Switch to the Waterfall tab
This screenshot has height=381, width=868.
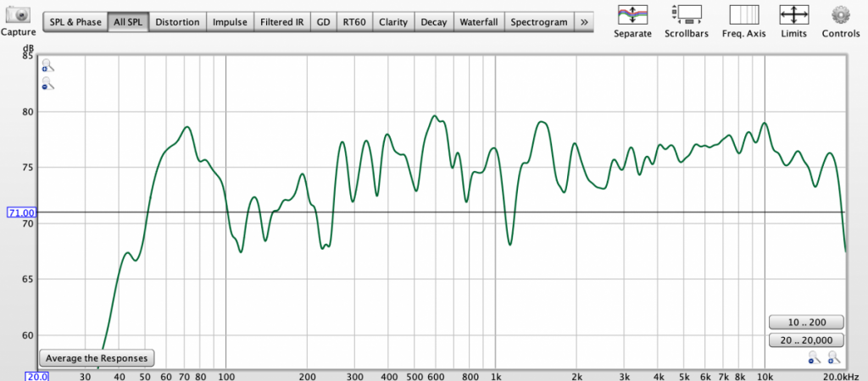479,22
